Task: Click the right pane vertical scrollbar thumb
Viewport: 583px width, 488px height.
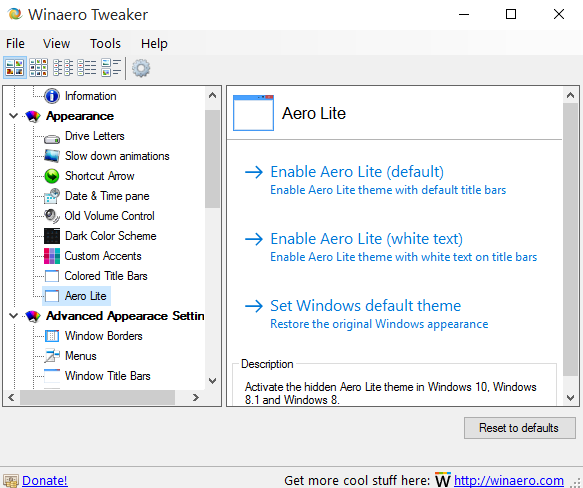Action: coord(570,240)
